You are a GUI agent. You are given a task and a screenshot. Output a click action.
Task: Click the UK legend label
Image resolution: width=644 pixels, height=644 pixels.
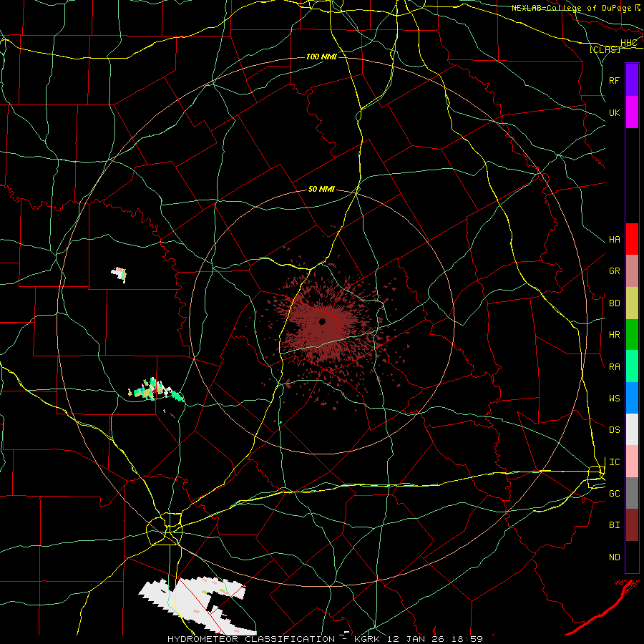[x=614, y=113]
